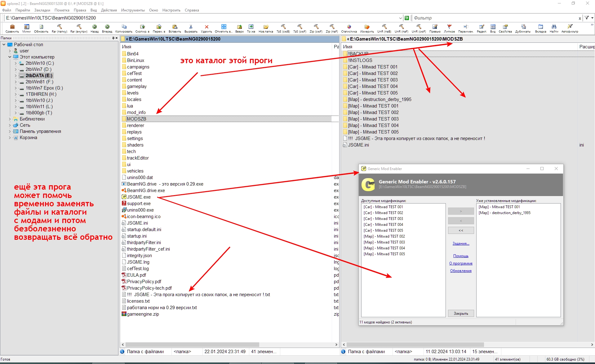The width and height of the screenshot is (595, 364).
Task: Click the Перем. в move-to toolbar icon
Action: coord(159,28)
